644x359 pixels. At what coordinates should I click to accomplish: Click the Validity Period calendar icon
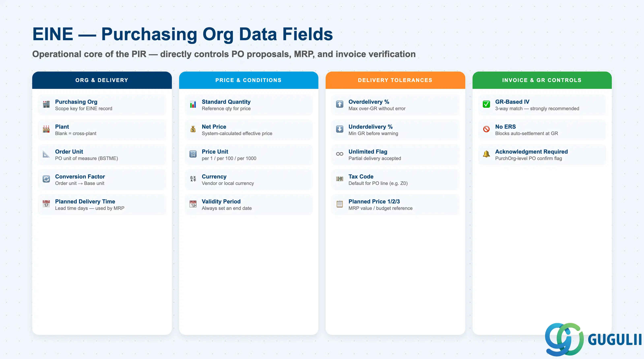pos(193,204)
